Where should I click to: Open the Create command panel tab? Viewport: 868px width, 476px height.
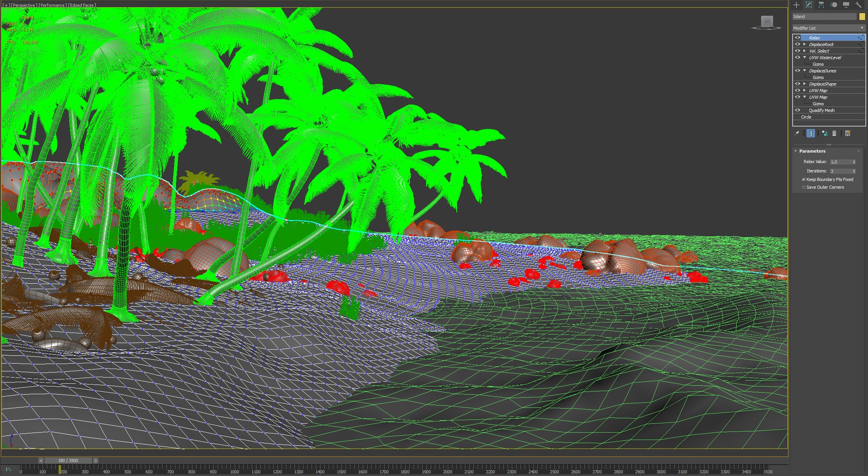pyautogui.click(x=797, y=5)
